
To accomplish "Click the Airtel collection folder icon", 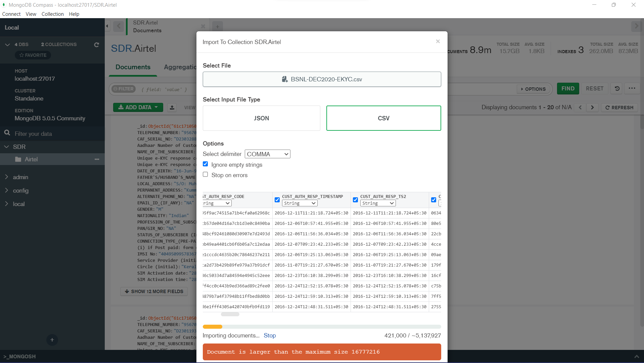I will pos(18,159).
